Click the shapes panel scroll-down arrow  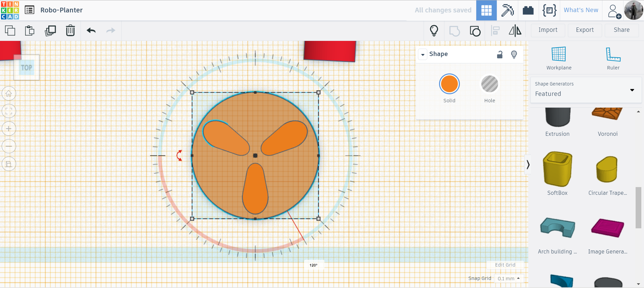[x=638, y=284]
